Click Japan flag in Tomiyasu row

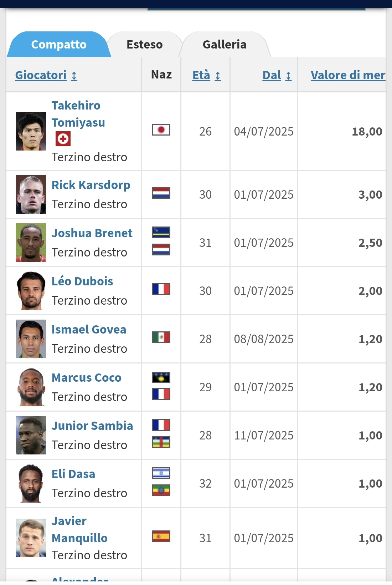(161, 129)
